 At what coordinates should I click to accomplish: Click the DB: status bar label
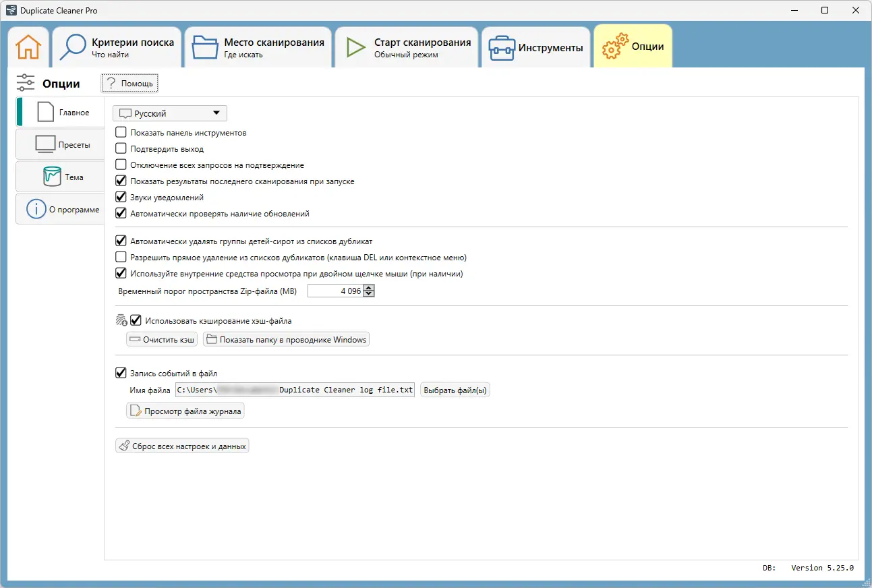[x=769, y=568]
